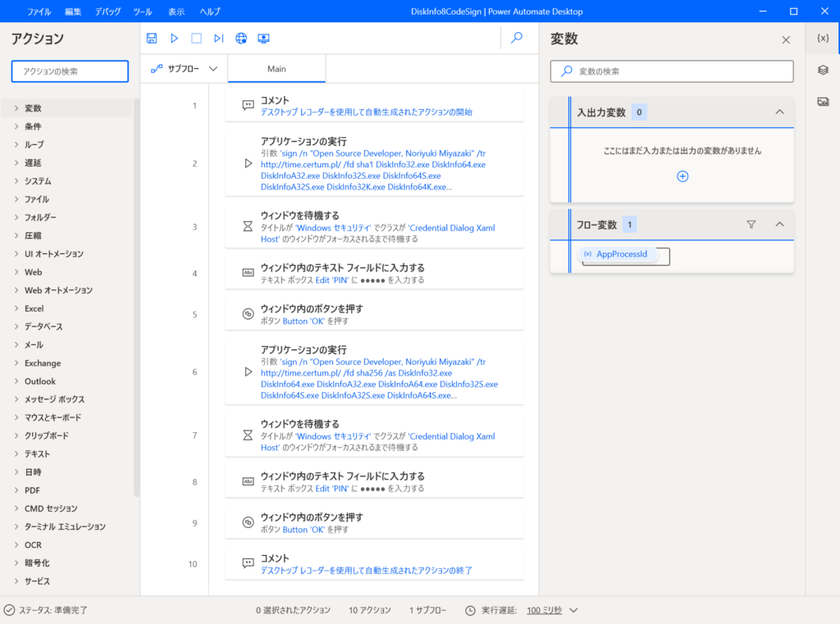The width and height of the screenshot is (840, 624).
Task: Select step 3 ウィンドウを待機する action
Action: click(374, 226)
